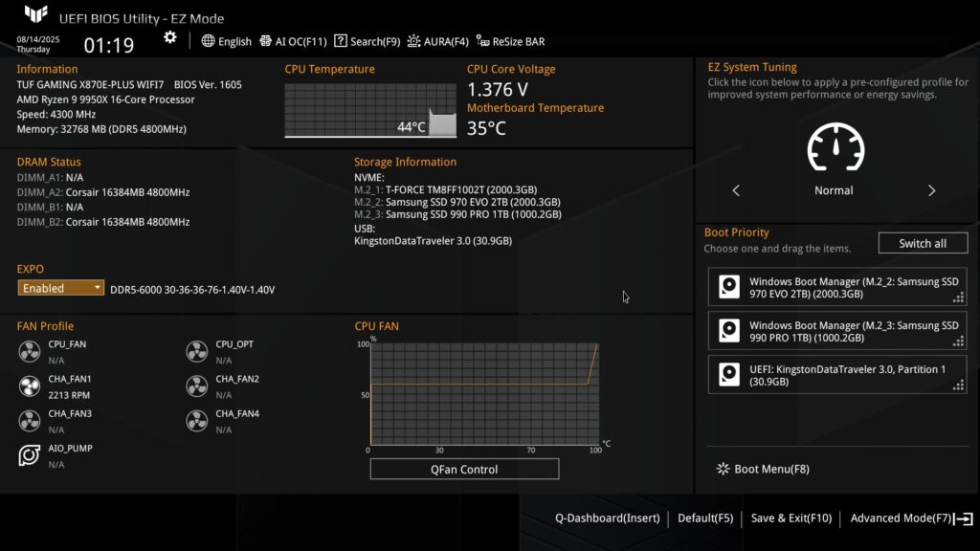The width and height of the screenshot is (980, 551).
Task: Go to next tuning profile arrow
Action: pyautogui.click(x=931, y=190)
